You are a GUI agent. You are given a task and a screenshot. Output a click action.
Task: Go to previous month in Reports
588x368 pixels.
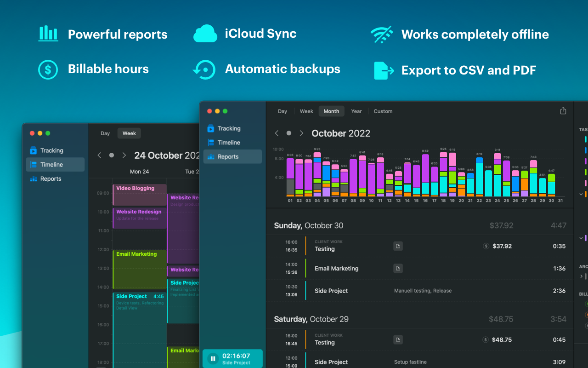277,133
